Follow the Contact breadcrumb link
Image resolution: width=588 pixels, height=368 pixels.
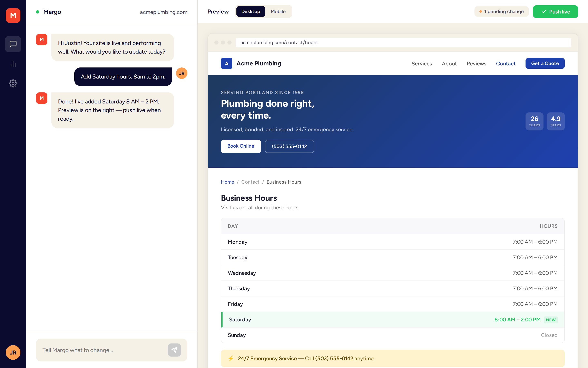[x=250, y=182]
